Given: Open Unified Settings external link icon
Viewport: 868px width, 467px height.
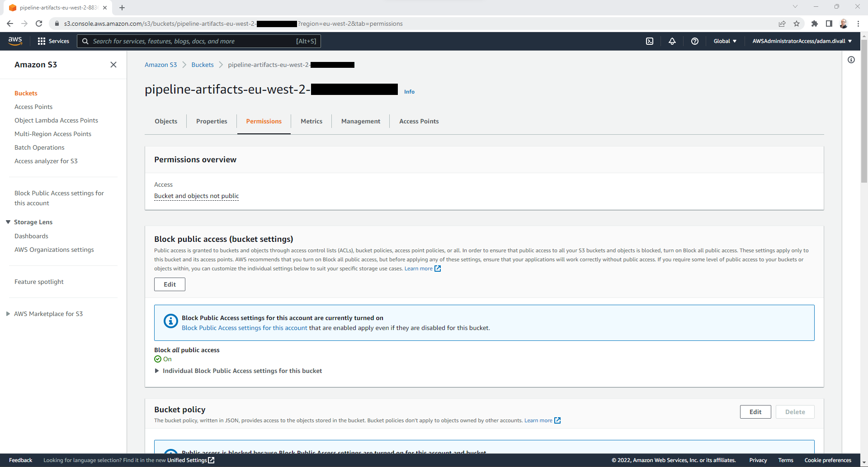Looking at the screenshot, I should [211, 460].
